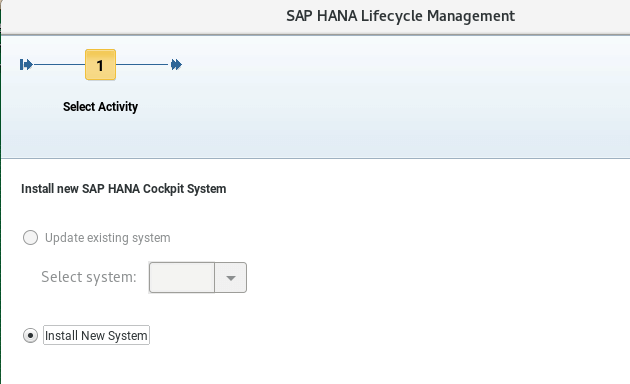Select step 1 Select Activity marker
The height and width of the screenshot is (384, 630).
click(100, 65)
